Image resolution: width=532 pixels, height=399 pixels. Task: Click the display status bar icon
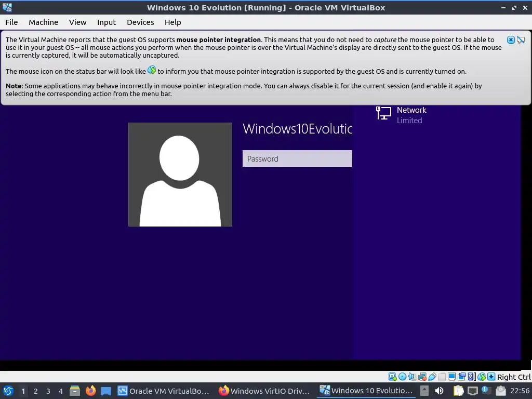click(451, 377)
